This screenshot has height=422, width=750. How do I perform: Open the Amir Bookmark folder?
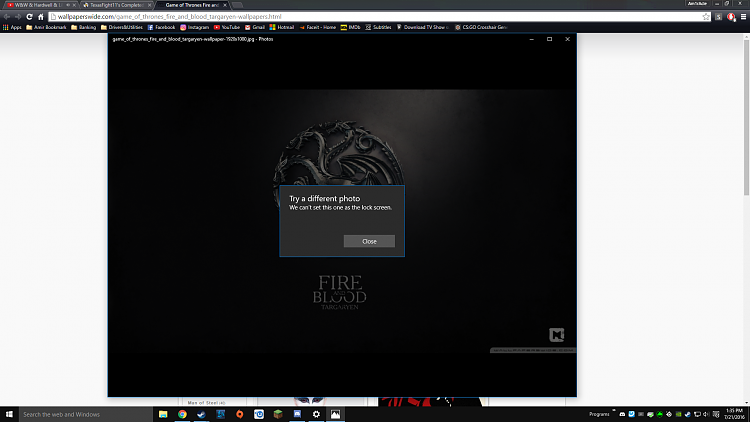46,27
